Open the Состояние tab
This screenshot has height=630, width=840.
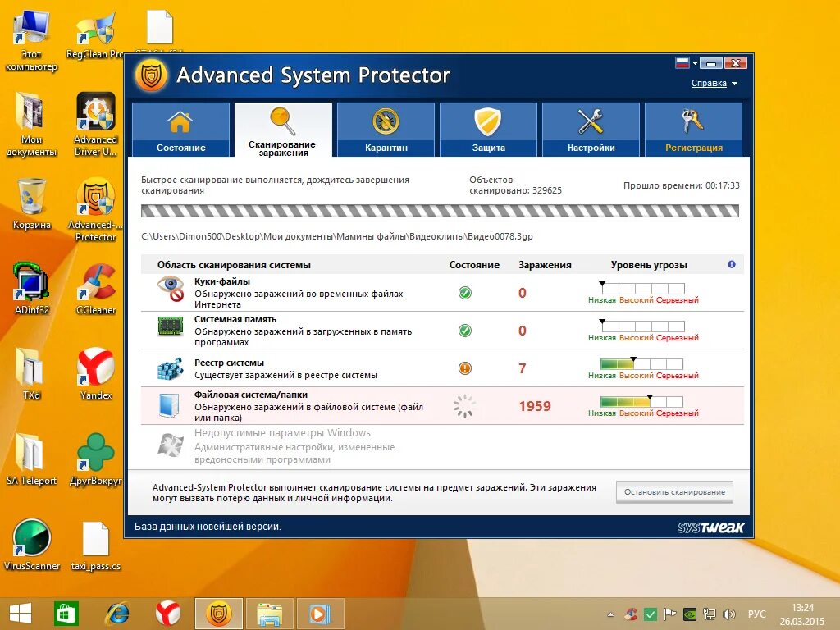180,130
